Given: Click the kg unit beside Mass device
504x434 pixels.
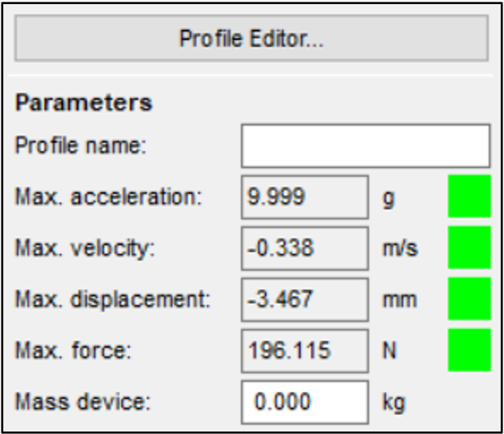Looking at the screenshot, I should click(394, 402).
